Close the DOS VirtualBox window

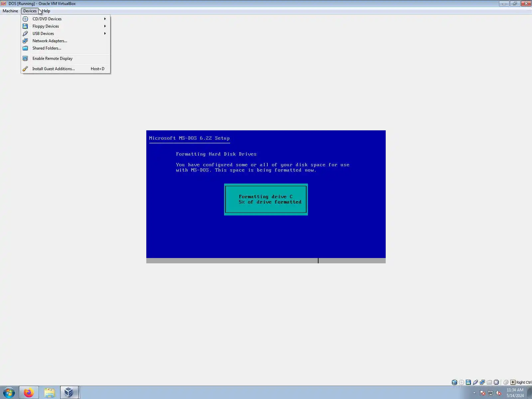[x=526, y=4]
